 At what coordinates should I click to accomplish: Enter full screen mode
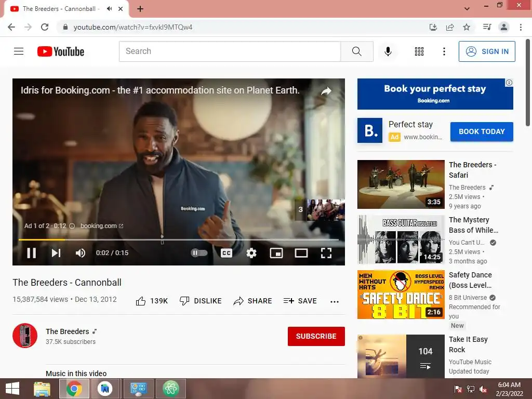326,253
